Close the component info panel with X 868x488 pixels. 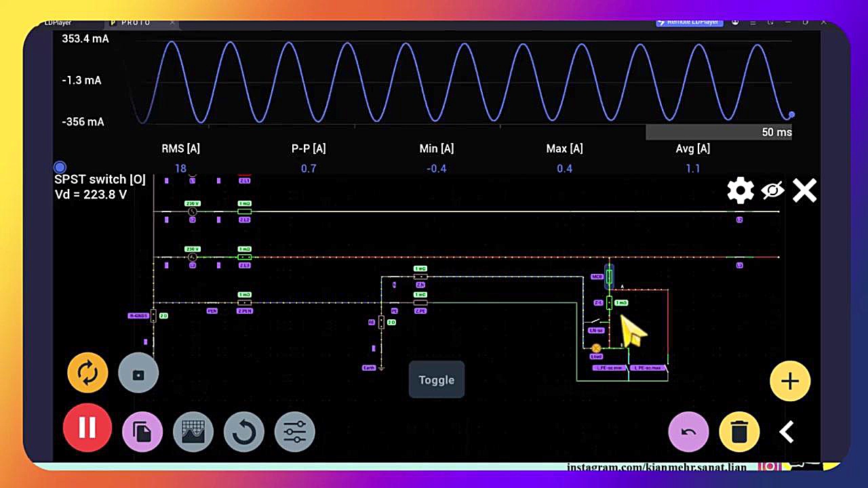(804, 191)
